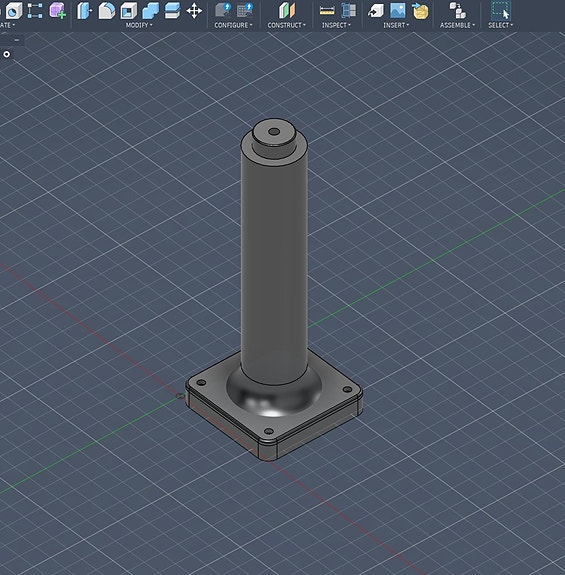Select the Offset Face tool
The height and width of the screenshot is (575, 565).
(x=172, y=11)
